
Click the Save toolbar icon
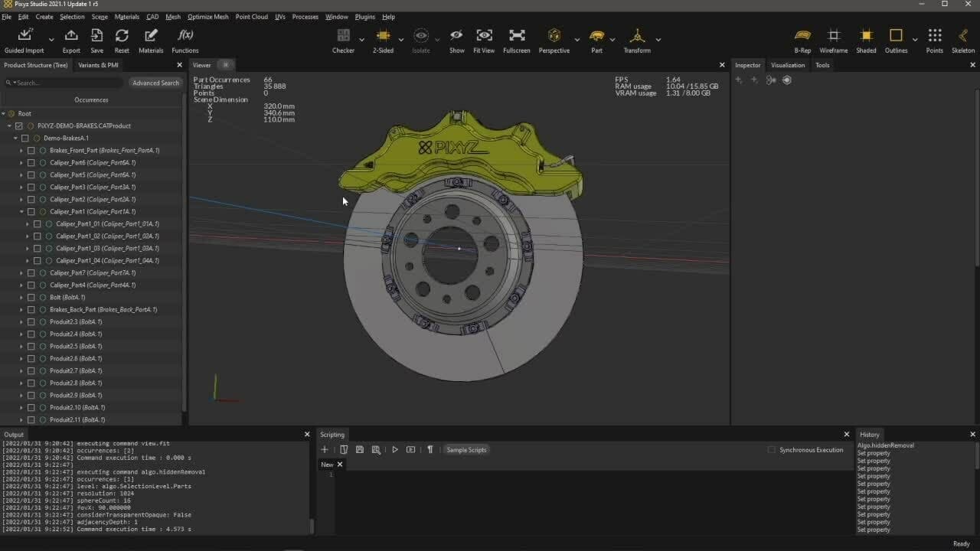[x=96, y=35]
